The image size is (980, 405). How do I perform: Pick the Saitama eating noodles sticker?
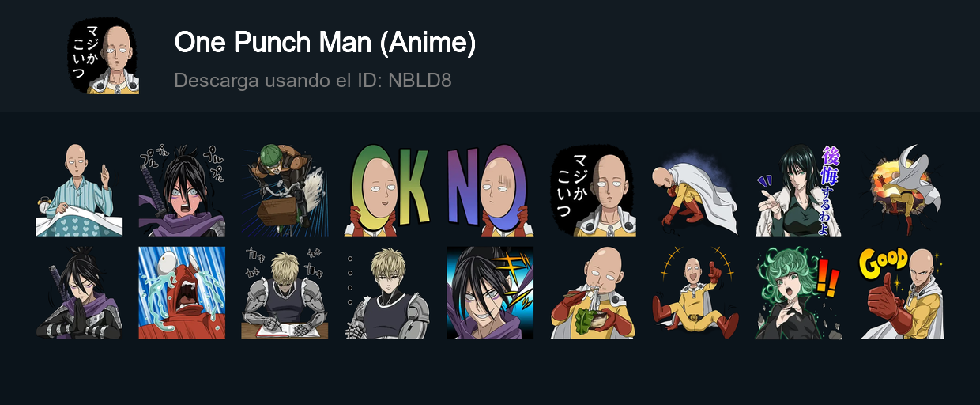click(x=593, y=293)
